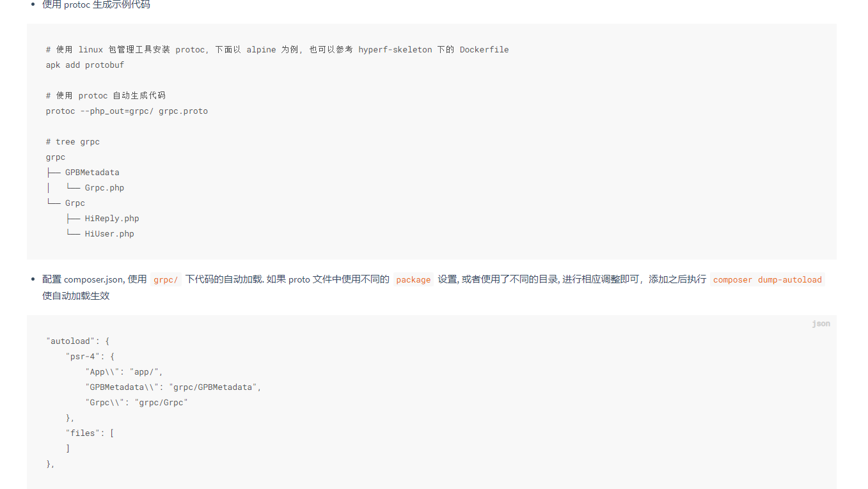Click the '"autoload": {' line

[78, 341]
